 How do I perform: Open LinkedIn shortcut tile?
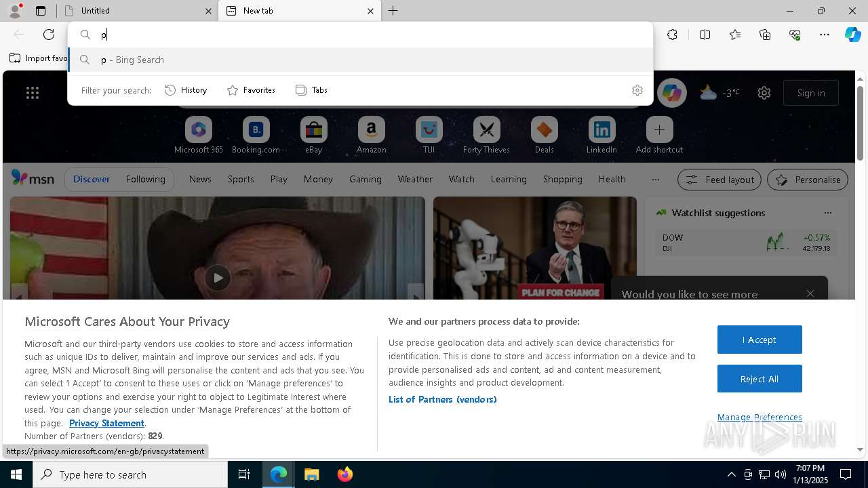click(x=601, y=136)
